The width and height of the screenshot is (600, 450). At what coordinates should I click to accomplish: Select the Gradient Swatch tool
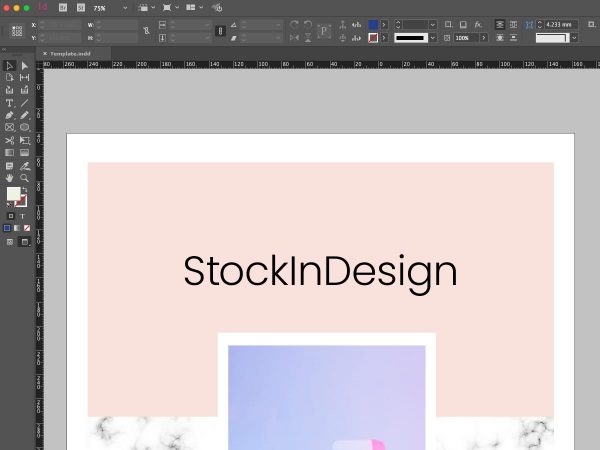[x=10, y=153]
